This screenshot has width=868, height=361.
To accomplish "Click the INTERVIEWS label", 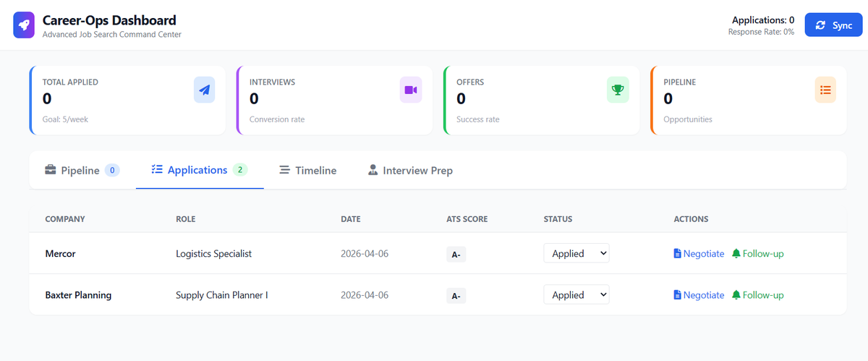I will pyautogui.click(x=272, y=82).
